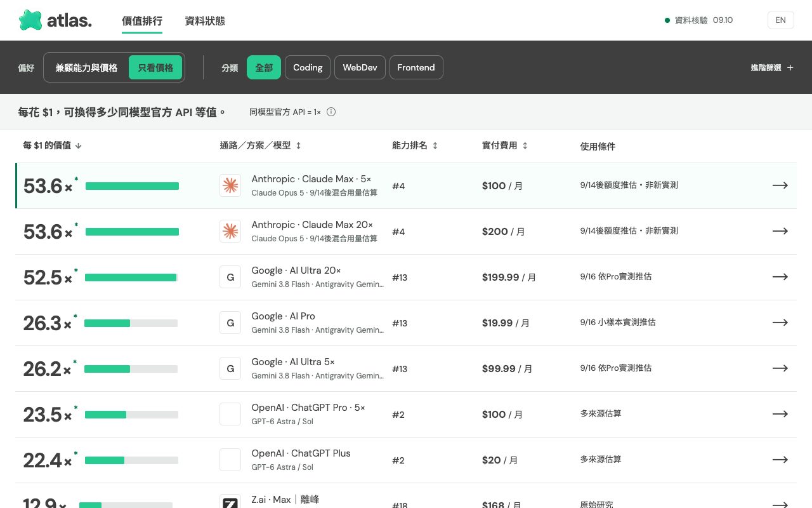Screen dimensions: 812x508
Task: Click the OpenAI logo box on the ChatGPT Pro · 5× row
Action: pos(230,414)
